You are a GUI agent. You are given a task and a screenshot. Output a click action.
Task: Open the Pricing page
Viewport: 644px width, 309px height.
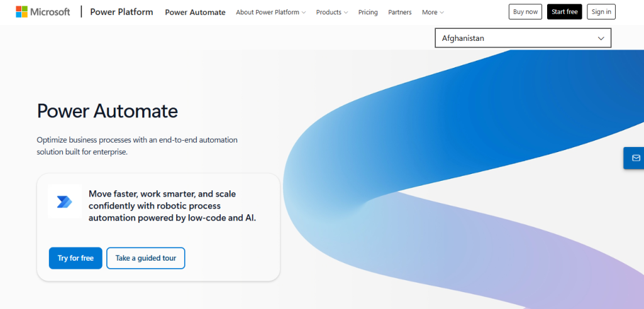367,13
